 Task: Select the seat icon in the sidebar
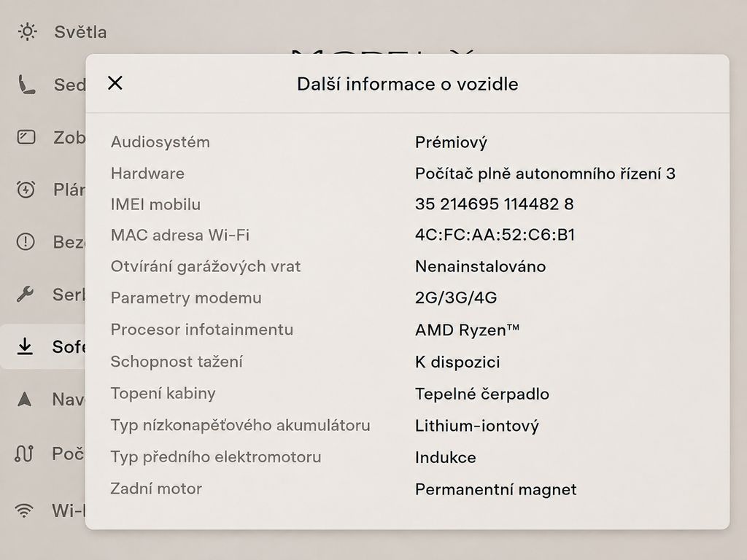[26, 85]
